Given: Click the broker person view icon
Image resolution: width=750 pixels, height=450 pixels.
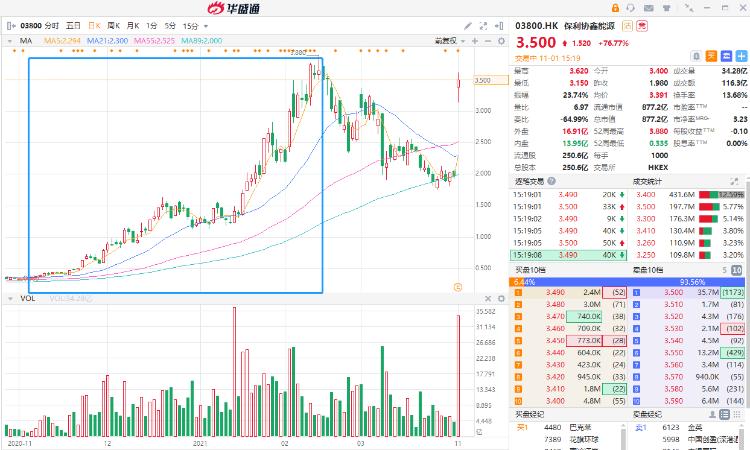Looking at the screenshot, I should pyautogui.click(x=713, y=414).
